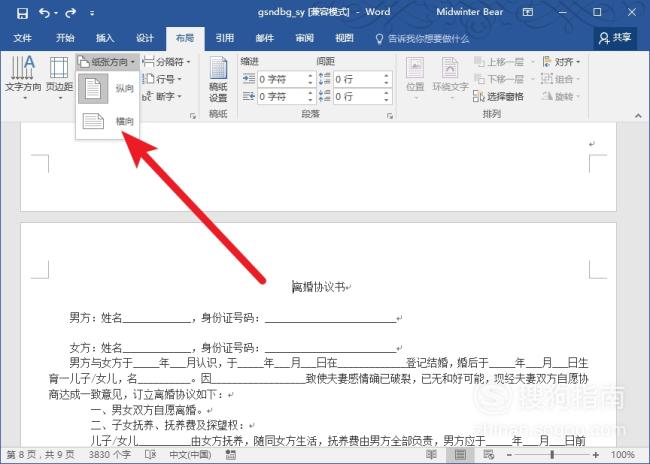Save the document with the floppy icon
The height and width of the screenshot is (464, 650).
(x=22, y=13)
